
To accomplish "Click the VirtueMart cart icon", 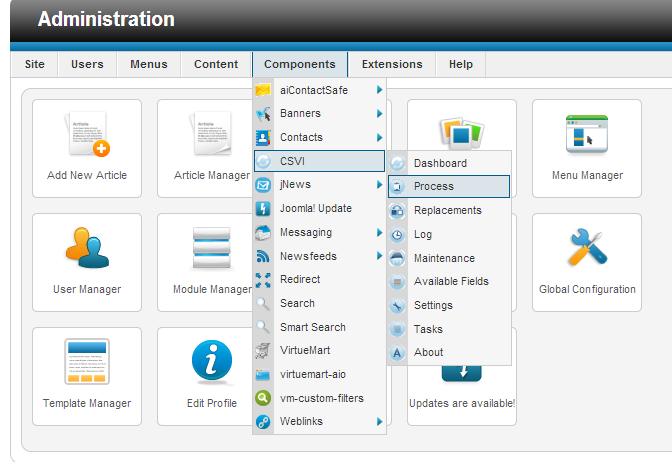I will [263, 351].
